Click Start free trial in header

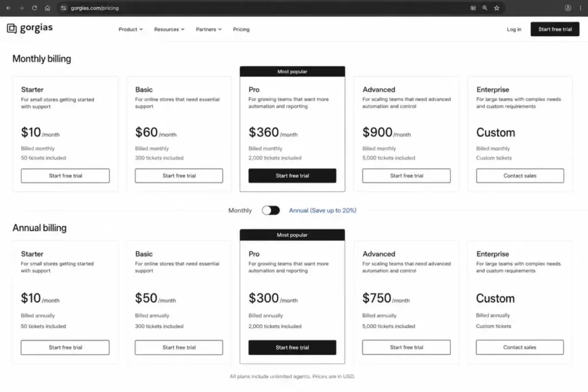(x=555, y=29)
